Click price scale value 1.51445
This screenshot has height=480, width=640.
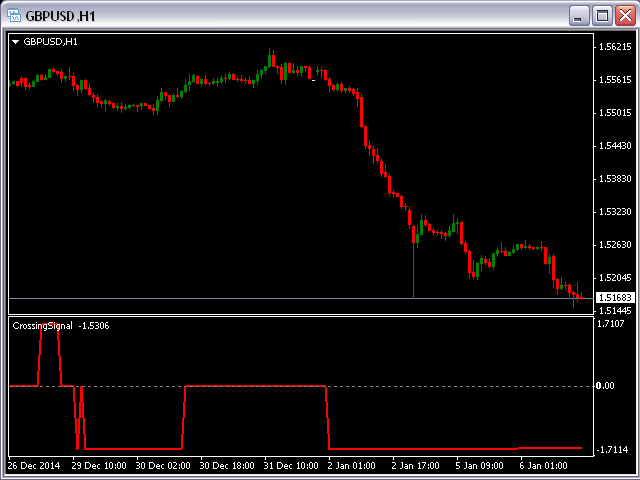tap(615, 311)
